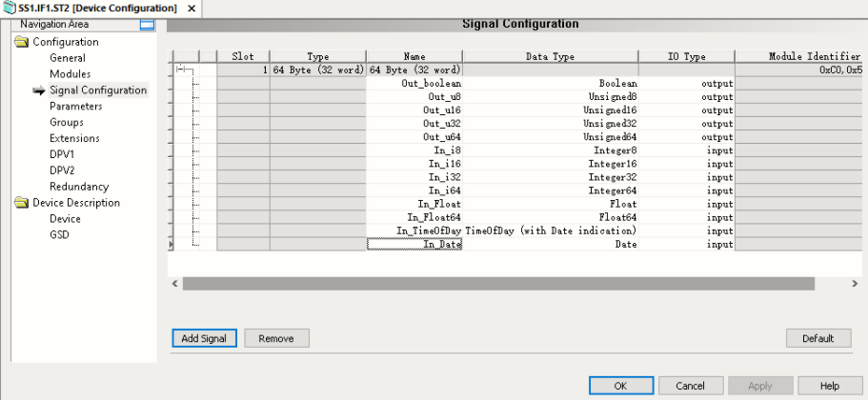Click the arrow icon beside Signal Configuration
Screen dimensions: 868x400
39,90
